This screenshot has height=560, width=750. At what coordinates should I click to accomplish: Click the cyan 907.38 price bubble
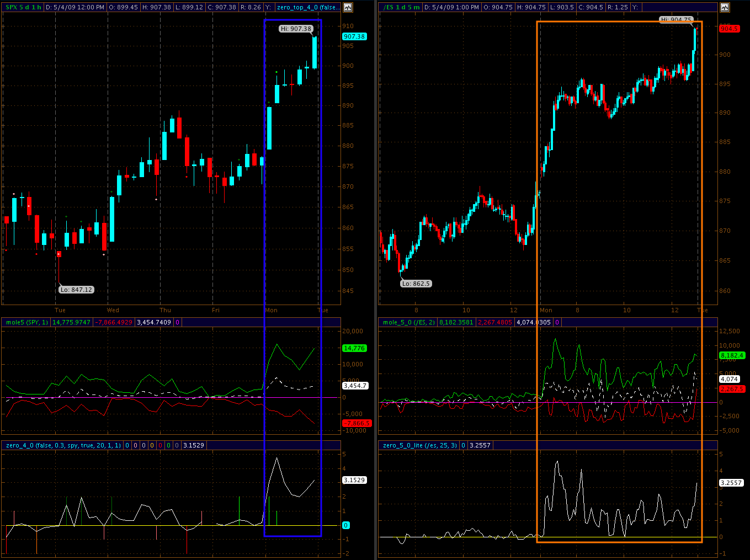pos(354,36)
